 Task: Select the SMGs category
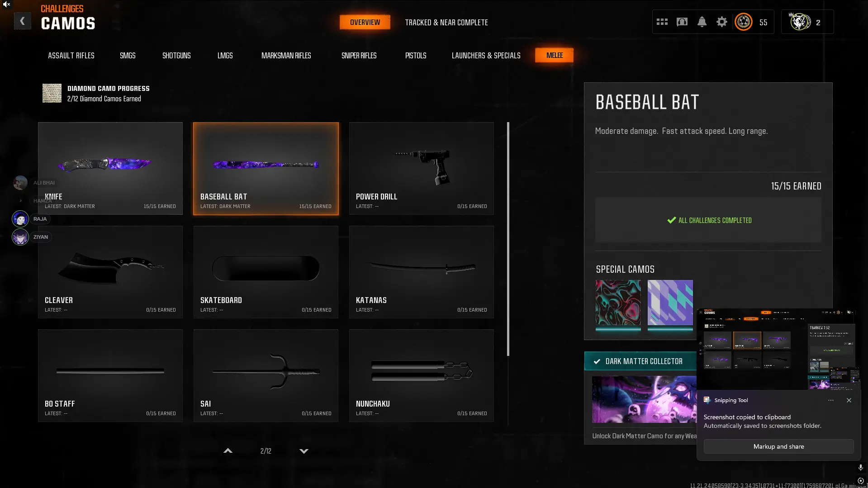(x=128, y=55)
